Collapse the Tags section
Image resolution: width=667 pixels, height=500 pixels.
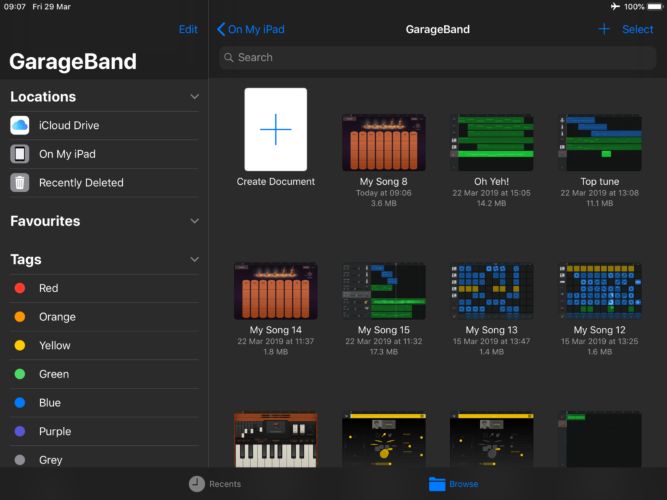pos(194,260)
